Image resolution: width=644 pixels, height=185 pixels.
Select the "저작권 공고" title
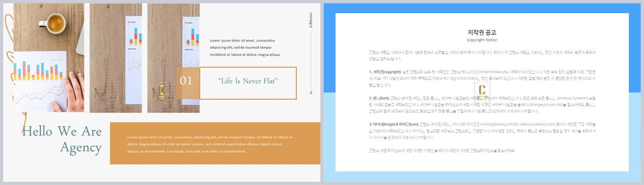point(482,32)
